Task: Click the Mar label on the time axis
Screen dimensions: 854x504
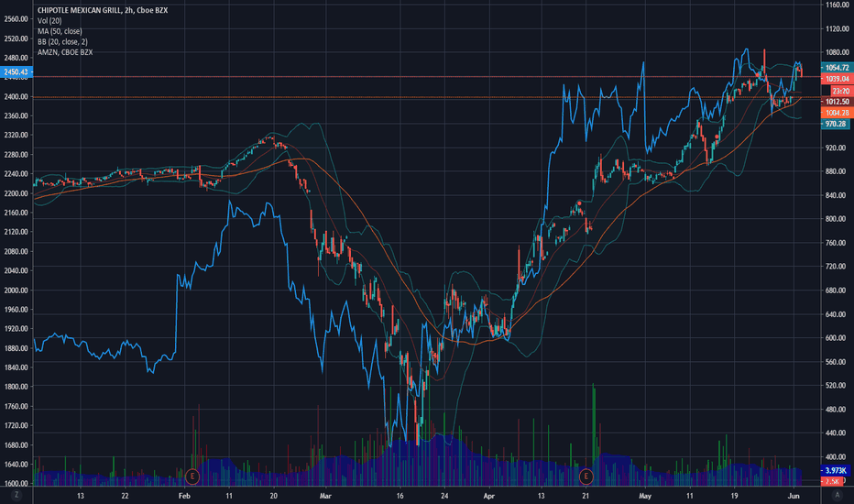Action: [325, 496]
